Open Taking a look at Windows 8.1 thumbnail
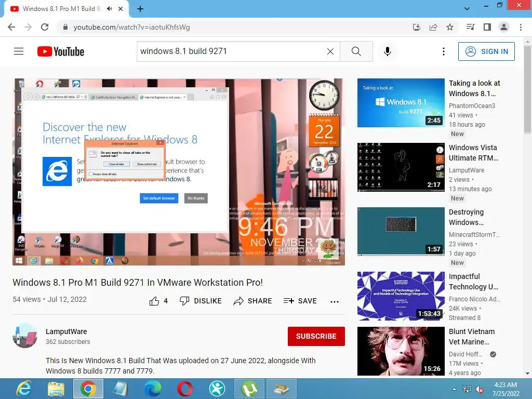Viewport: 532px width, 399px height. (x=401, y=103)
